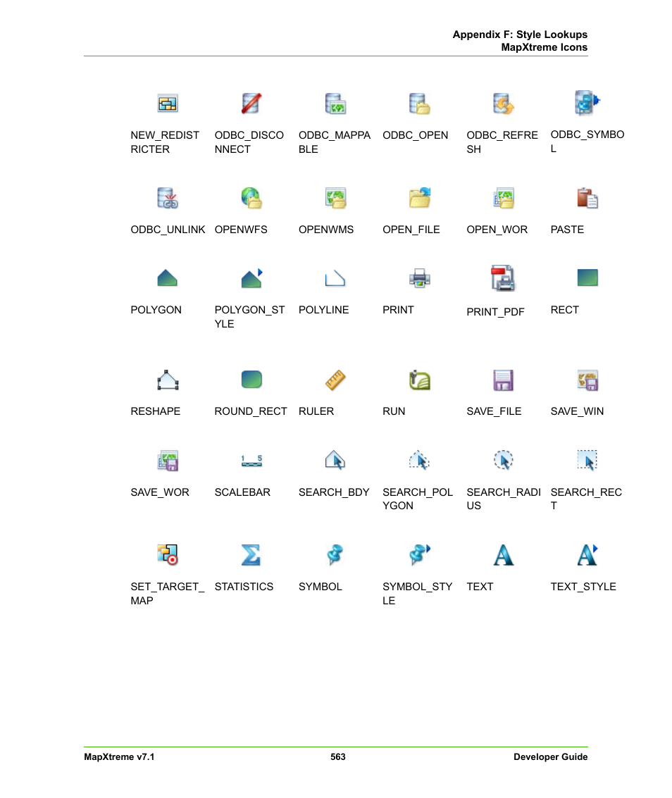
Task: Click the 'OPEN_FILE' label text
Action: (x=411, y=230)
